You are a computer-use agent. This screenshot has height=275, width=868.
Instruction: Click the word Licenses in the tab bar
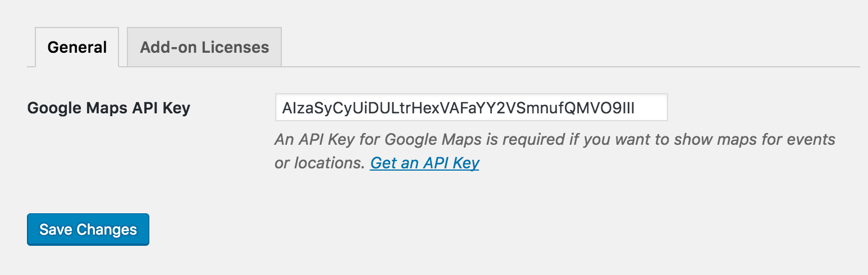pos(236,47)
